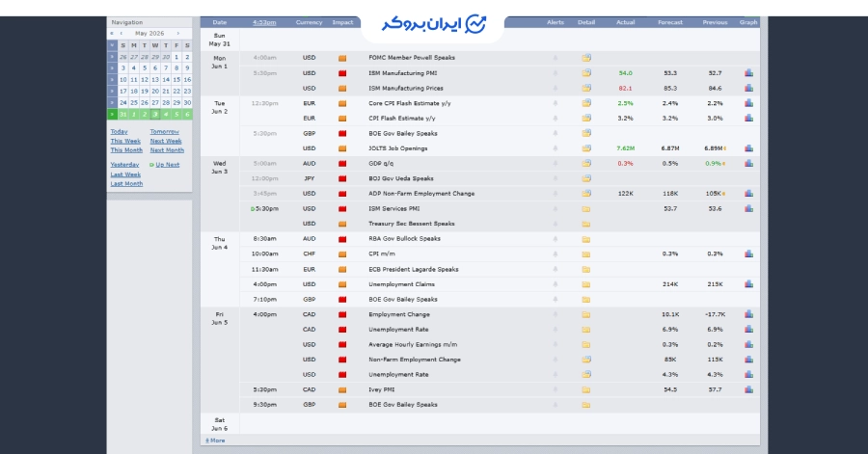This screenshot has width=868, height=454.
Task: Click alert bell for JOLTS Job Openings
Action: tap(556, 148)
